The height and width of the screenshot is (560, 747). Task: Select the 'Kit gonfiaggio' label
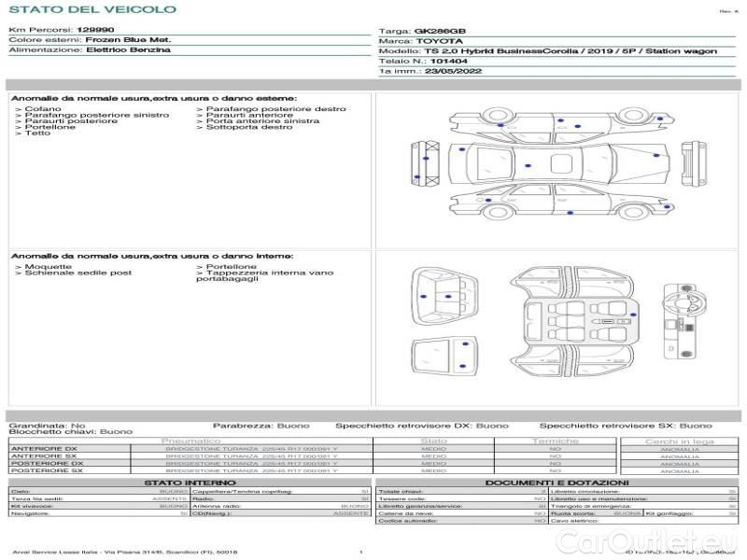tap(669, 514)
